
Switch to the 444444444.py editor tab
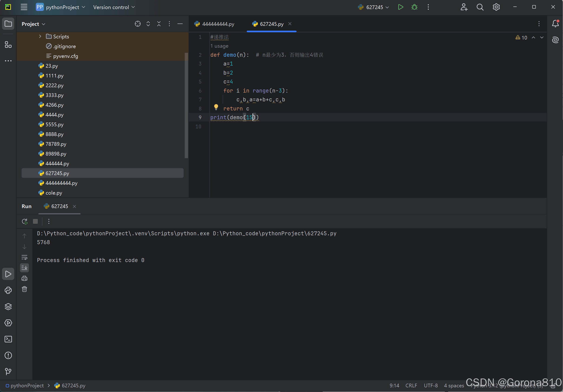point(218,24)
